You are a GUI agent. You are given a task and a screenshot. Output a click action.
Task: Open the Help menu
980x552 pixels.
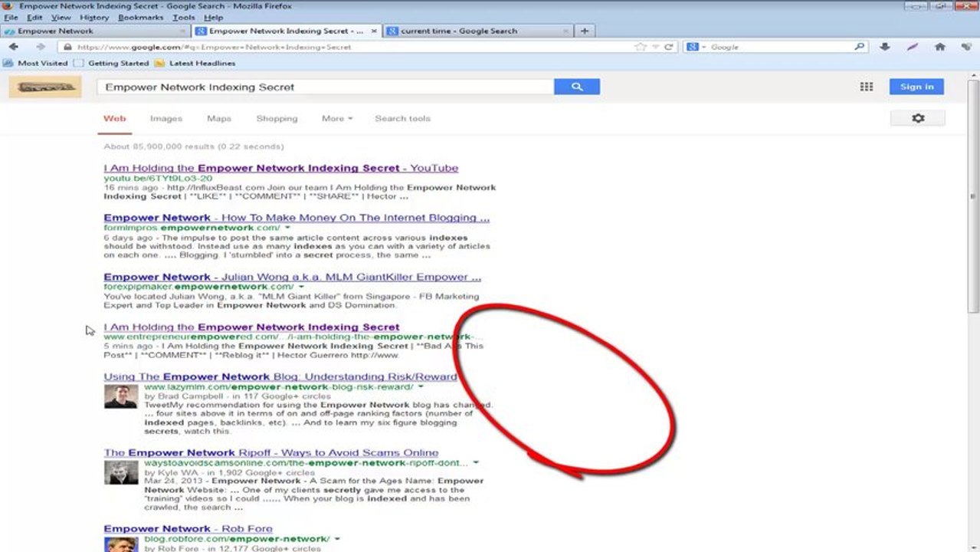pyautogui.click(x=214, y=18)
